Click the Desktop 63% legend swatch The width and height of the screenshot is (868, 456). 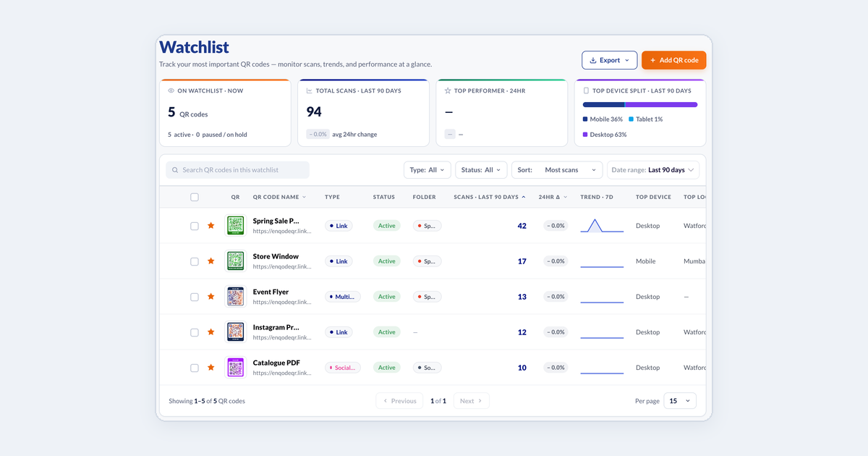pos(585,135)
